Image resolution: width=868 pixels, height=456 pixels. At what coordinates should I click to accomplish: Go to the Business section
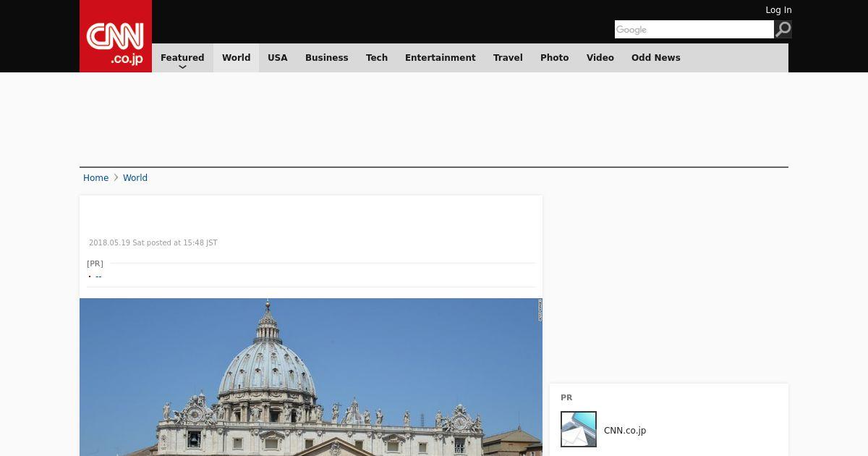(x=327, y=58)
